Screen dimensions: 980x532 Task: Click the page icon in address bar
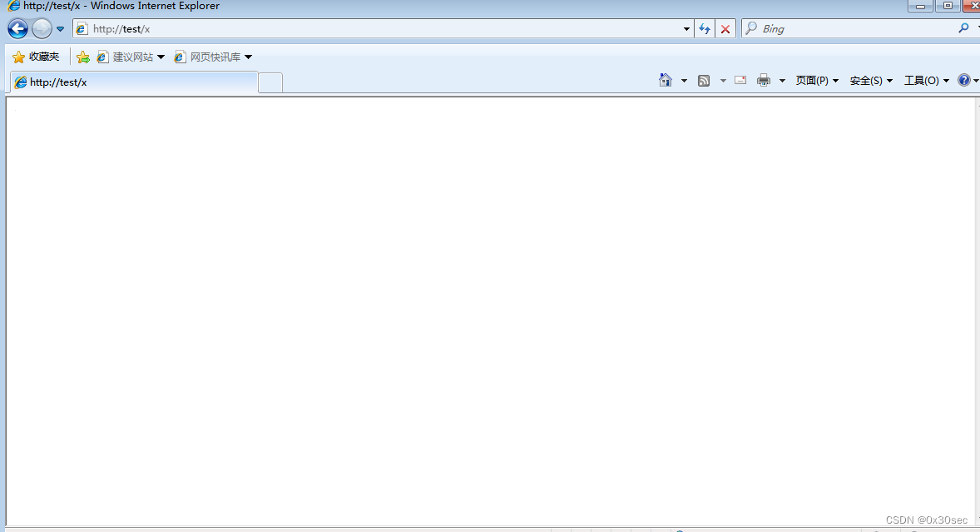click(82, 29)
